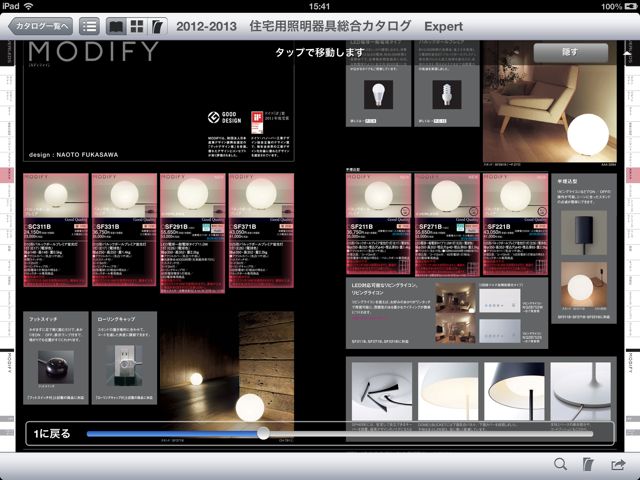Open bookmark page icon in bottom bar
The image size is (640, 480).
[x=588, y=464]
